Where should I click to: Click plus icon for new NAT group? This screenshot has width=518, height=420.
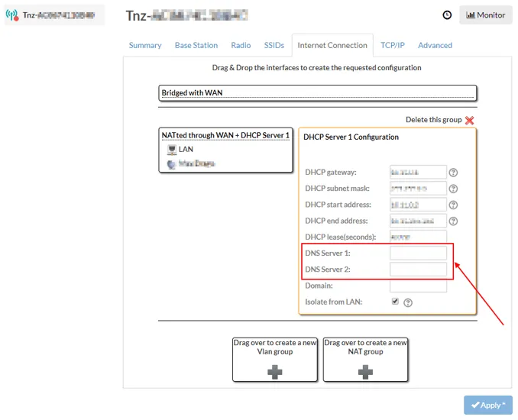point(365,372)
